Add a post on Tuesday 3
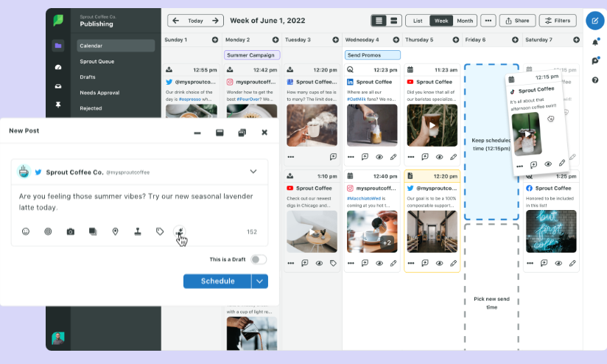607x364 pixels. pyautogui.click(x=336, y=40)
